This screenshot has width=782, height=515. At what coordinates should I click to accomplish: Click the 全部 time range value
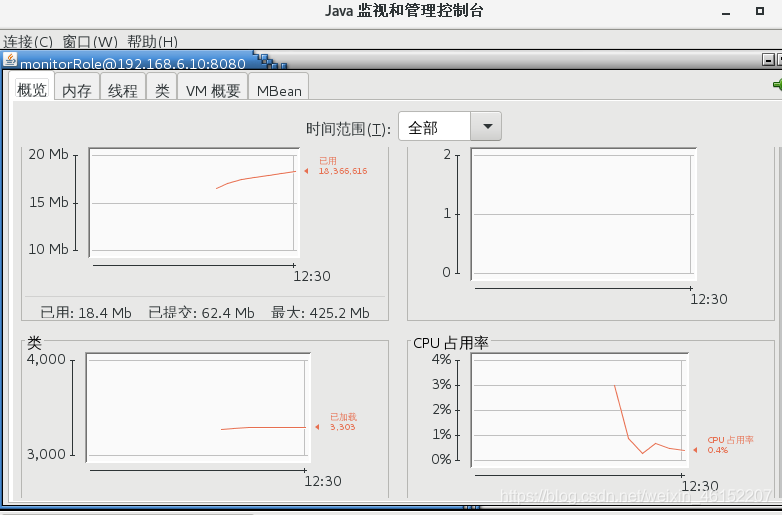click(x=434, y=126)
